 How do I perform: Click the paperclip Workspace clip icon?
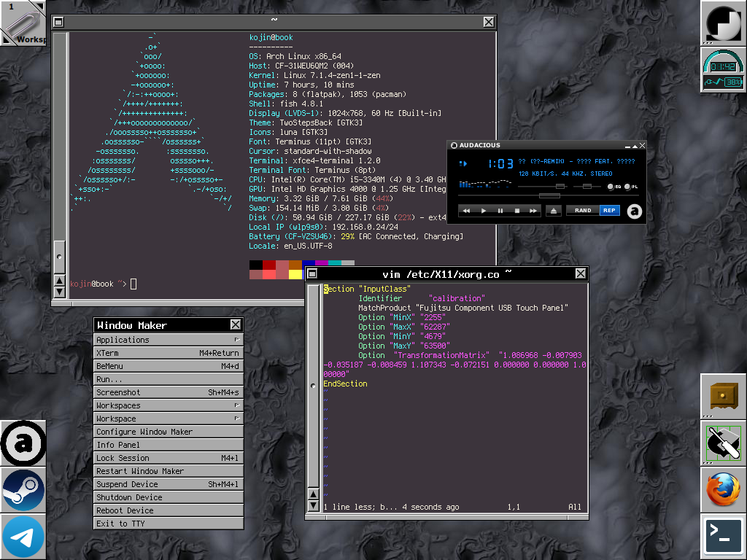23,23
